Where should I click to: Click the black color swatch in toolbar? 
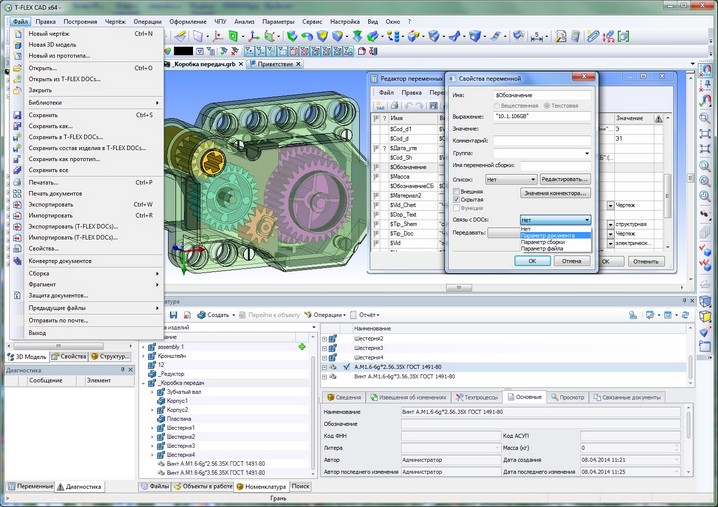pos(183,51)
